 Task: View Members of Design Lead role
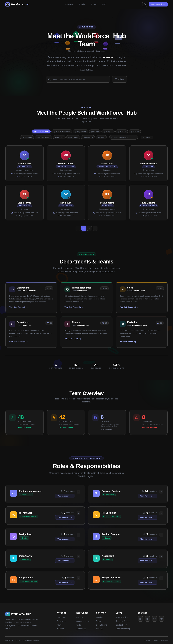click(x=65, y=539)
